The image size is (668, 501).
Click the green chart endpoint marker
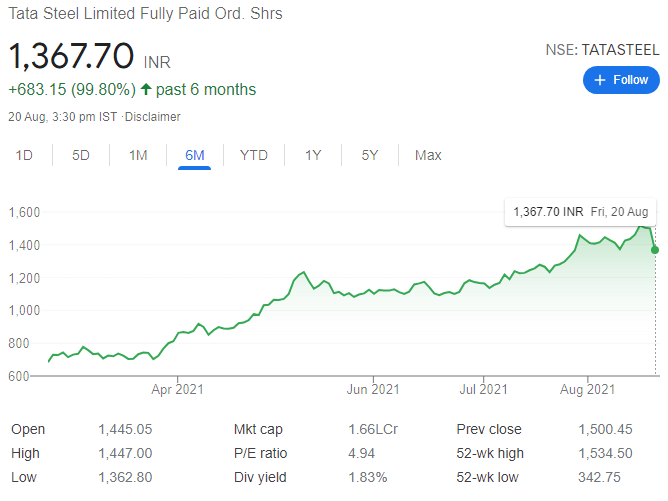click(x=655, y=250)
